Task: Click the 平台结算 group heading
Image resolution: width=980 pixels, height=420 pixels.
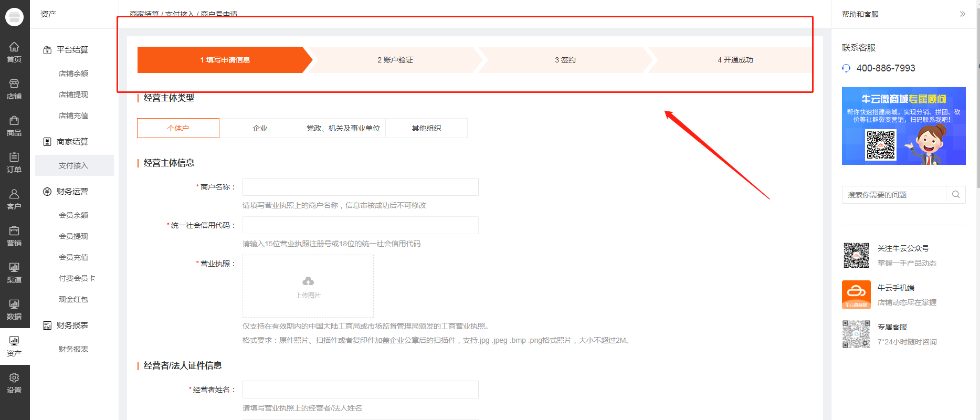Action: click(x=72, y=50)
